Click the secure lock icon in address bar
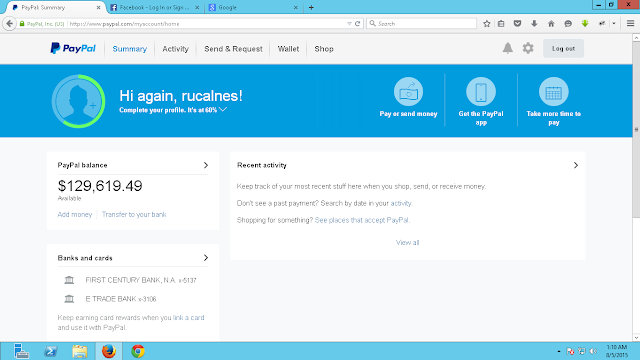Screen dimensions: 640x360 tap(22, 24)
